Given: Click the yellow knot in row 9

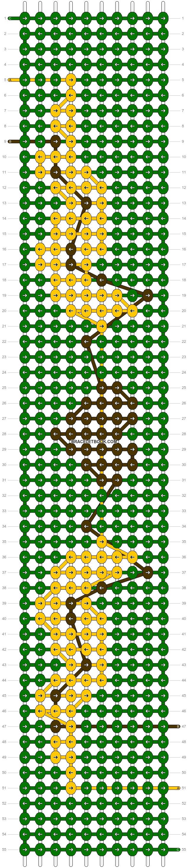Looking at the screenshot, I should 71,142.
